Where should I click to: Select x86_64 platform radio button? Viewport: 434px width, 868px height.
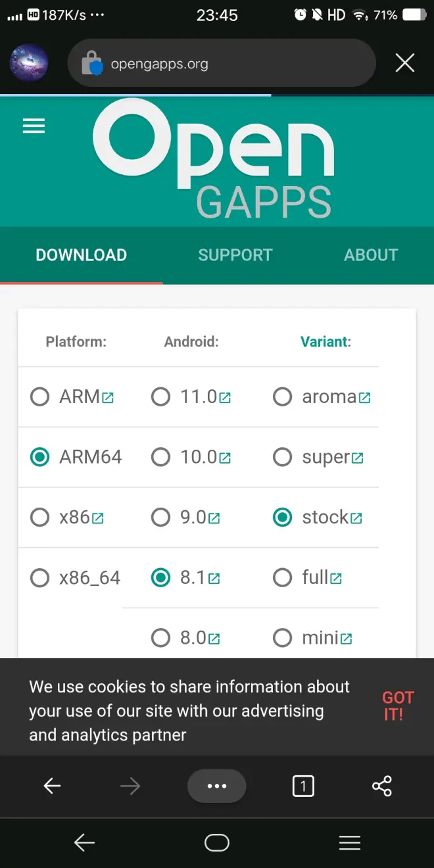(x=40, y=578)
